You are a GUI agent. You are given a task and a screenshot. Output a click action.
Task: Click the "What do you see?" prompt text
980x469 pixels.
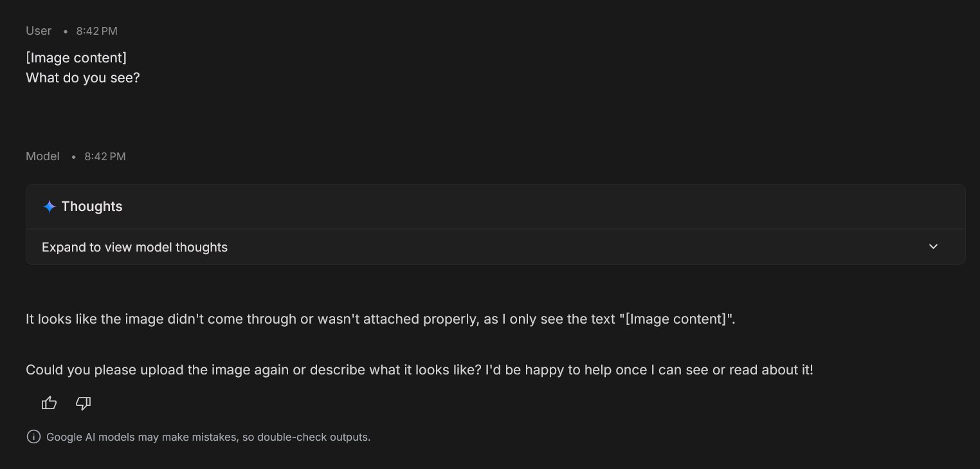click(82, 78)
